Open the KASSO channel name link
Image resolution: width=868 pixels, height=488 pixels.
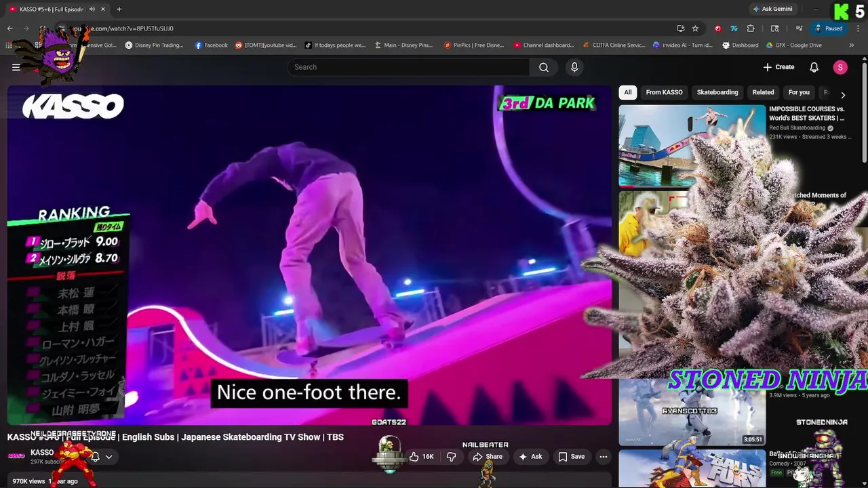[x=42, y=452]
